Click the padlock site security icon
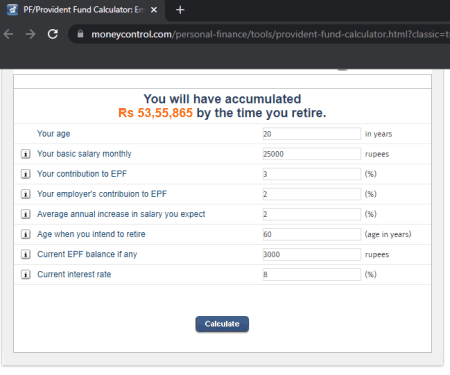The image size is (450, 375). 80,34
